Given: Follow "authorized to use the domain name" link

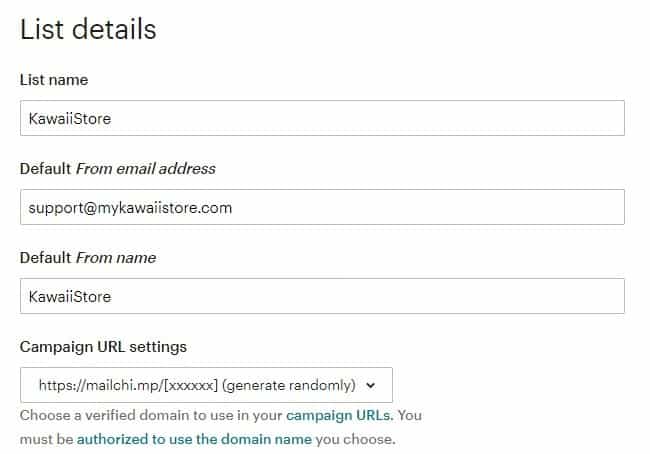Looking at the screenshot, I should [194, 438].
